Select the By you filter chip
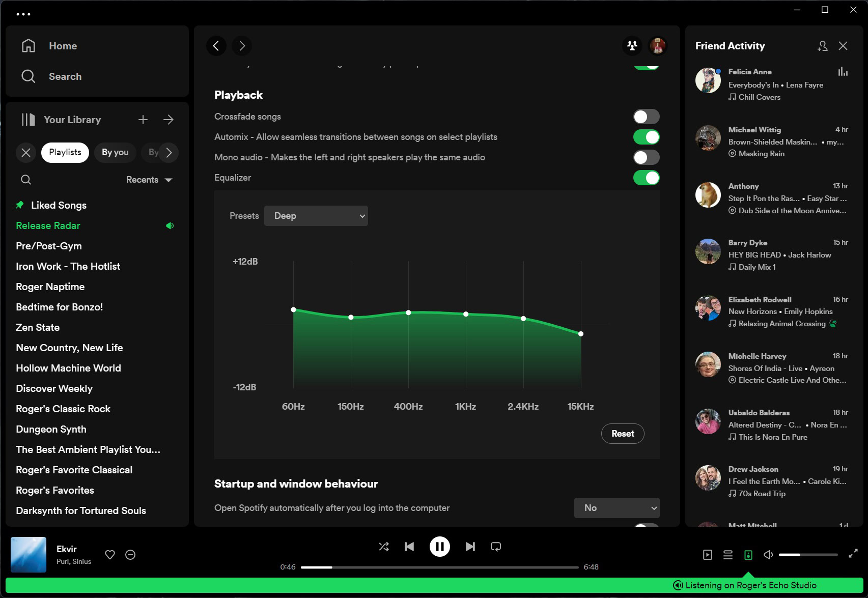The height and width of the screenshot is (598, 868). (115, 153)
